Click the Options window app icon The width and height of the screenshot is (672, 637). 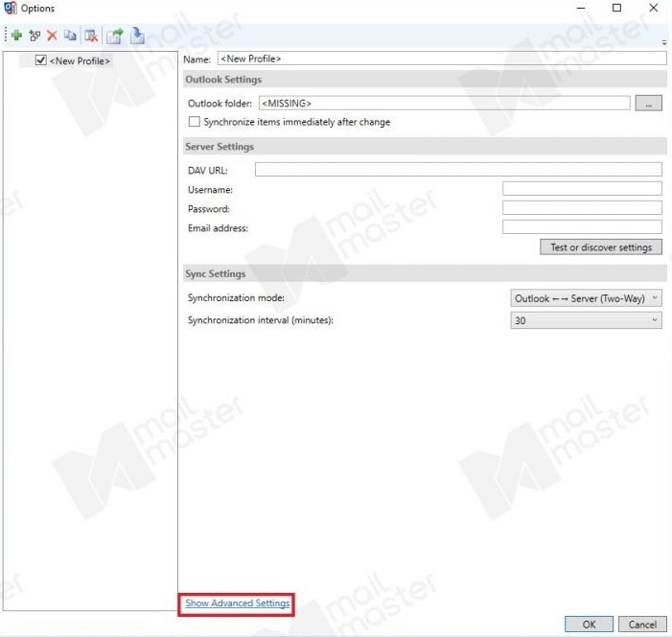(x=10, y=8)
